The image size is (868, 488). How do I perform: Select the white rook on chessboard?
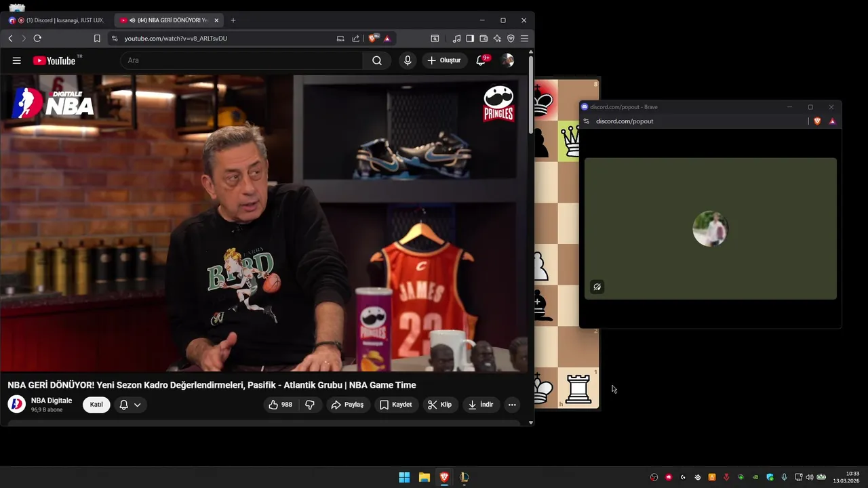[x=578, y=388]
